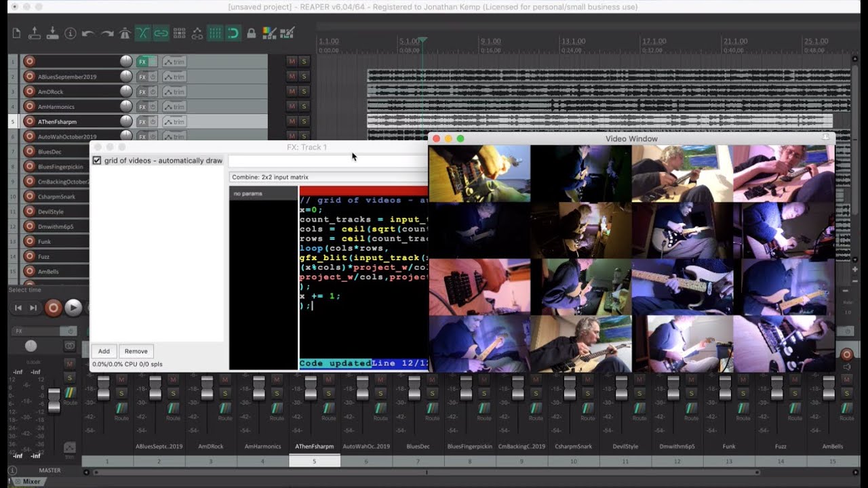Mute the AmHarmonics track in track panel
Image resolution: width=868 pixels, height=488 pixels.
[x=292, y=106]
